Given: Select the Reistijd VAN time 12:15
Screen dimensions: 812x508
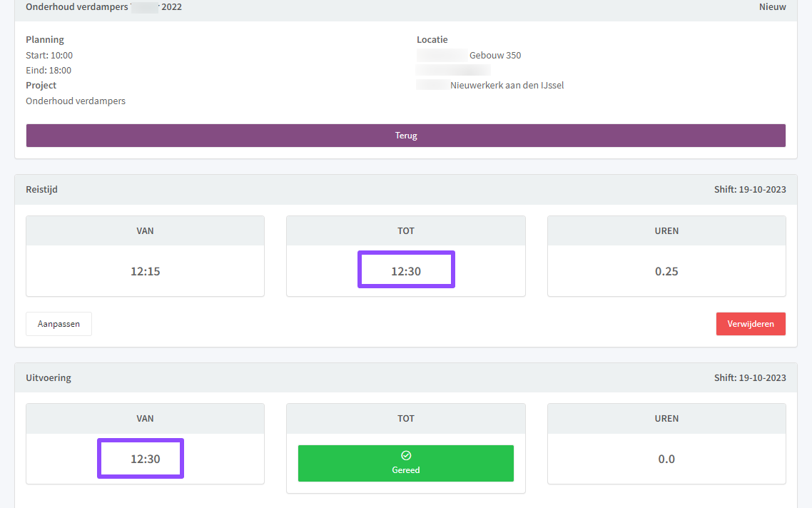Looking at the screenshot, I should 145,271.
